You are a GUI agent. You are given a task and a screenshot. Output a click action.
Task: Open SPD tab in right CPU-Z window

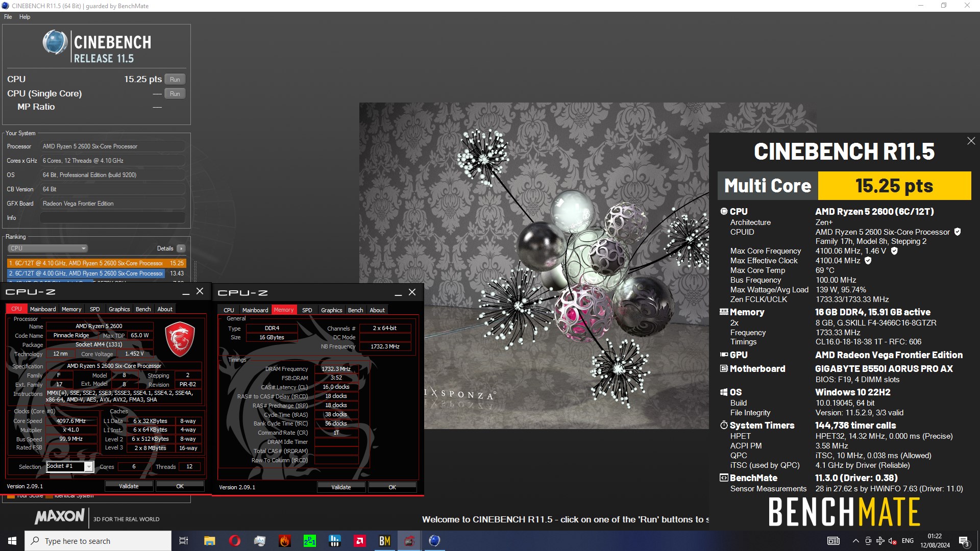pyautogui.click(x=307, y=310)
